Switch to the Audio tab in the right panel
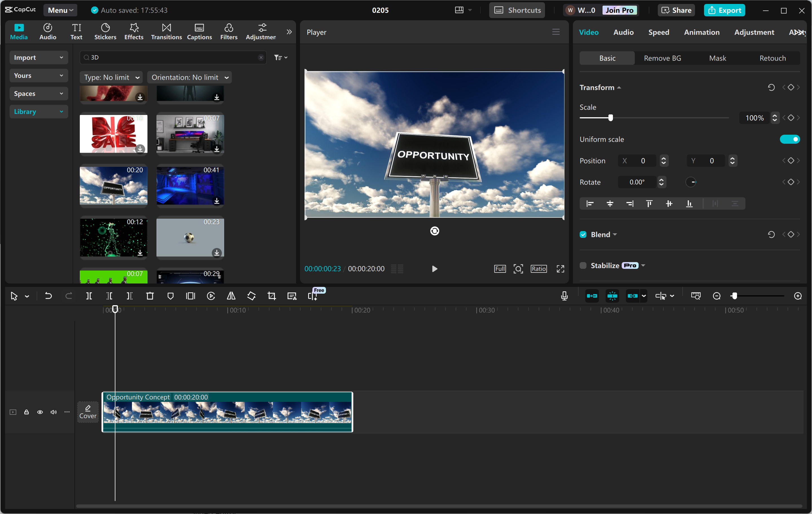 click(x=623, y=32)
